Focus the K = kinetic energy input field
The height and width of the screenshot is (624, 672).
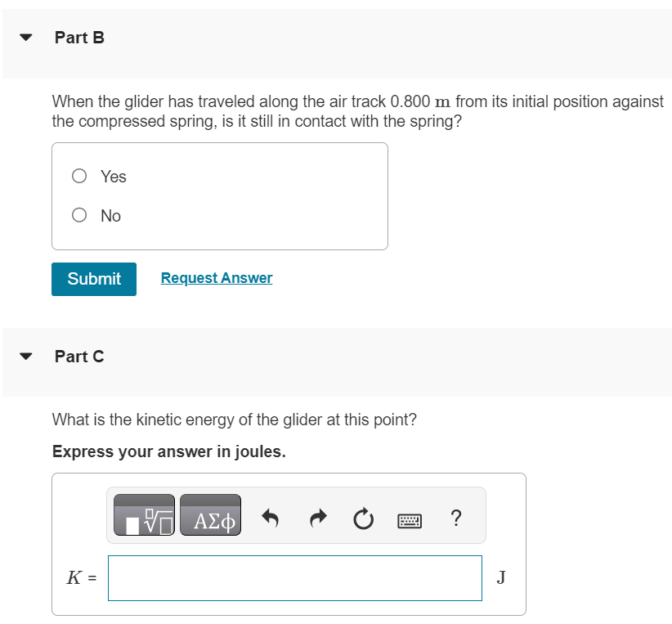coord(295,578)
